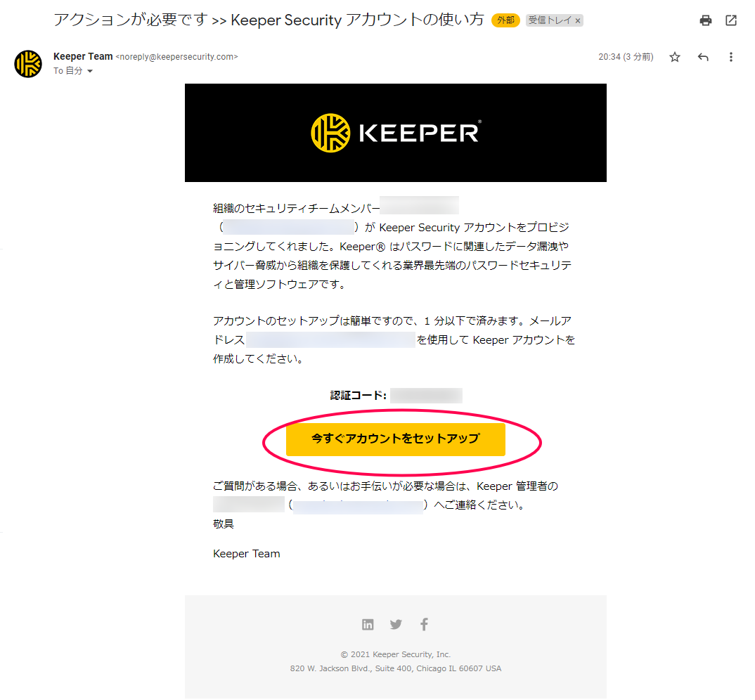The image size is (755, 700).
Task: Remove the 受信トレイ label with its x
Action: coord(578,20)
